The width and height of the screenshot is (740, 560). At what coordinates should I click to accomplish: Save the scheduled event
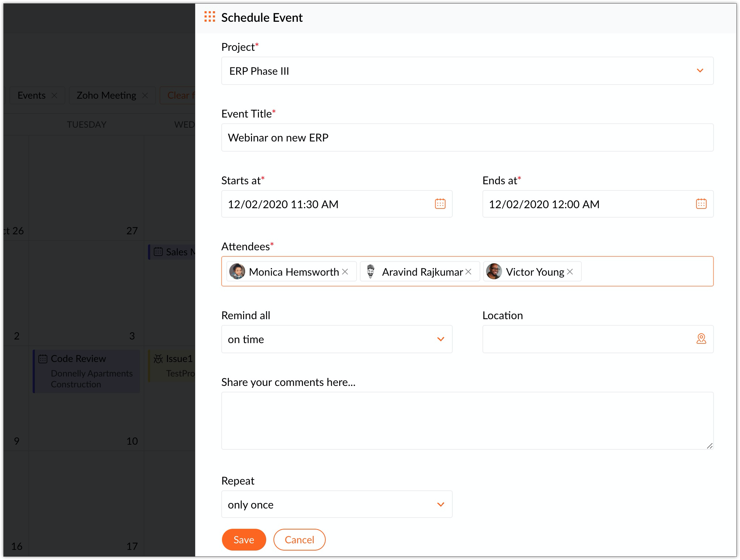tap(244, 540)
